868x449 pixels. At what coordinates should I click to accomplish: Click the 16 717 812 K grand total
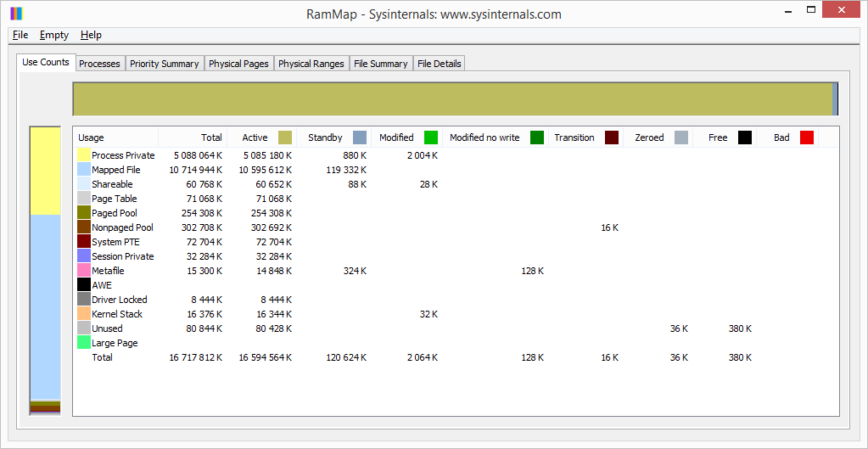coord(196,357)
